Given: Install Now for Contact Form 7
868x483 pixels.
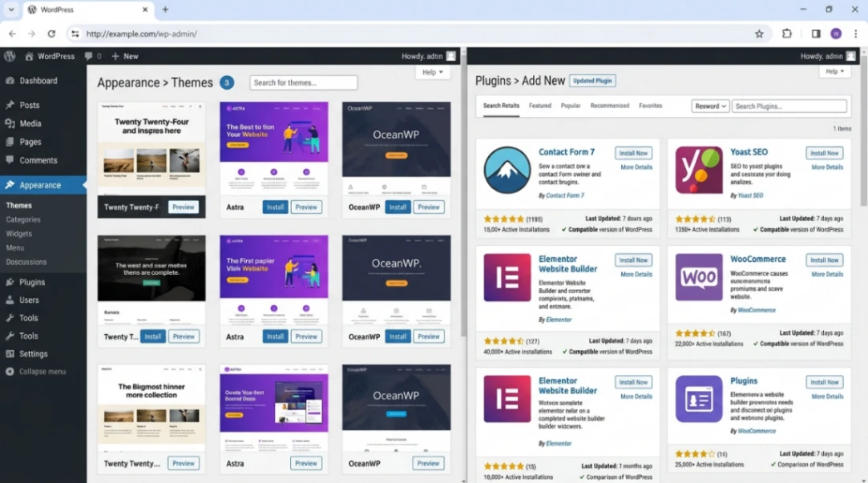Looking at the screenshot, I should point(633,152).
